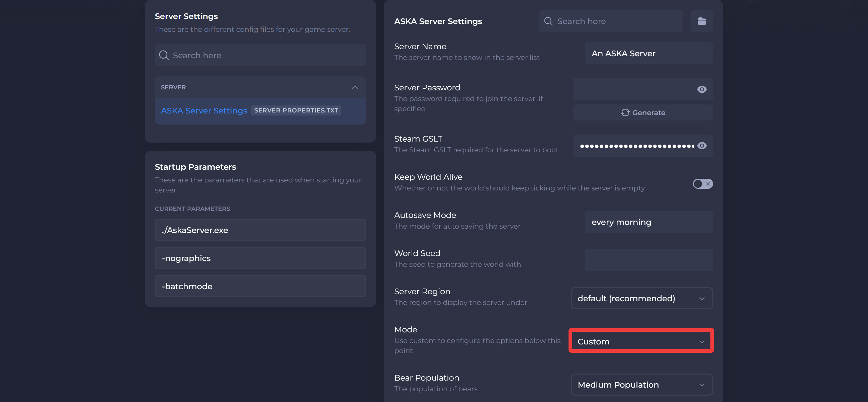Reveal the Server Password with eye icon
This screenshot has height=402, width=868.
pos(702,89)
